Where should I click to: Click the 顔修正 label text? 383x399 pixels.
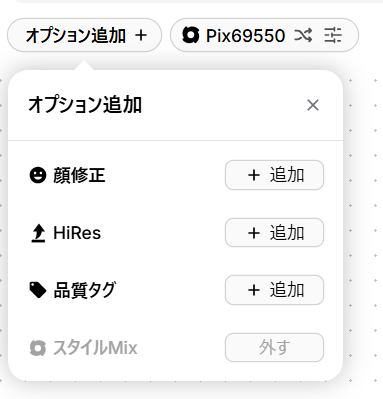pyautogui.click(x=79, y=175)
